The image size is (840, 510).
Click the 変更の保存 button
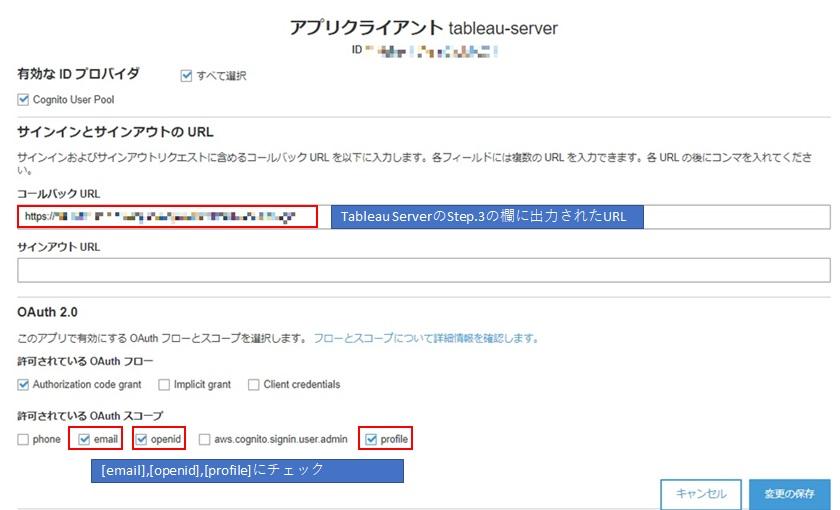[790, 493]
